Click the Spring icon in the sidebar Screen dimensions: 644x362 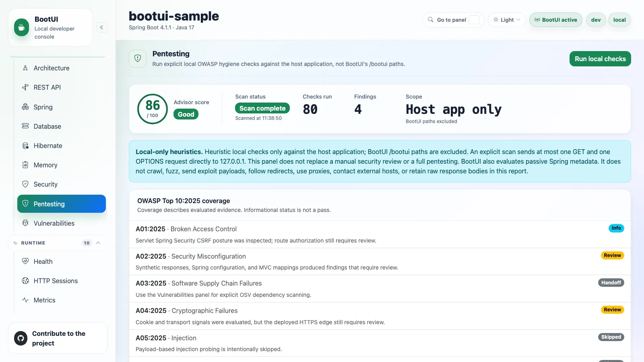pos(25,107)
